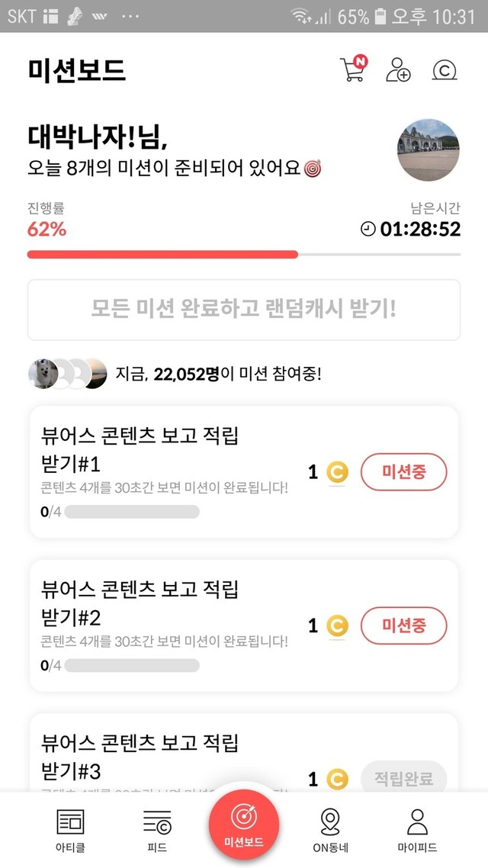Image resolution: width=488 pixels, height=868 pixels.
Task: Open the shopping cart icon
Action: point(352,69)
